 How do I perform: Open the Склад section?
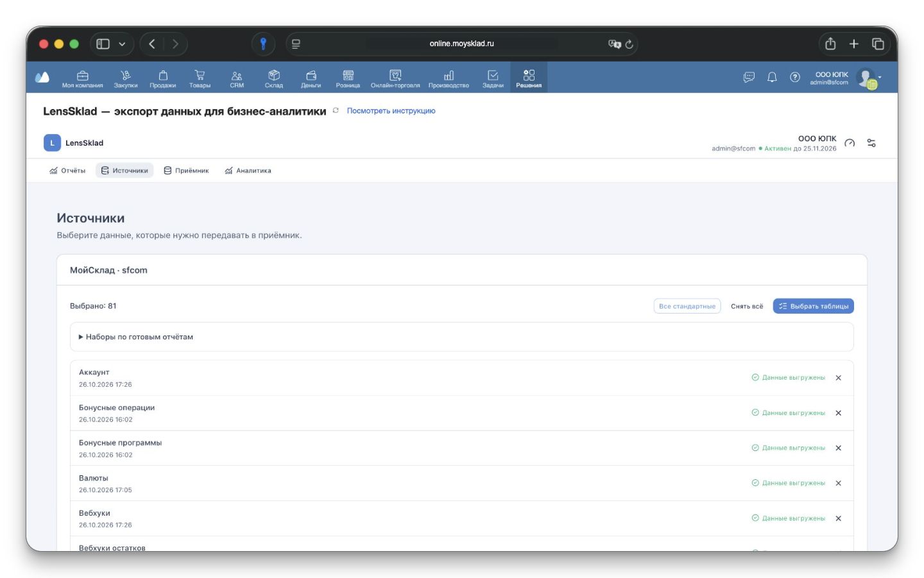(274, 78)
